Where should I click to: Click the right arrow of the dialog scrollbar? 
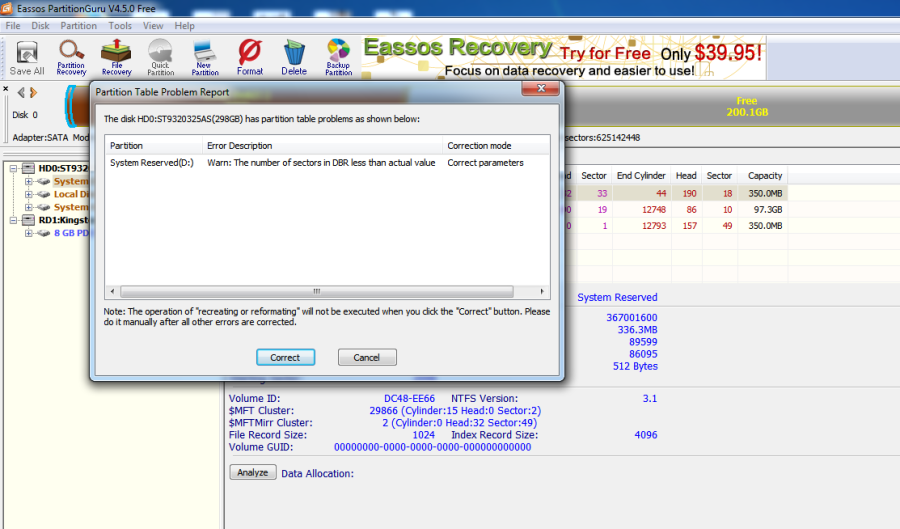(x=542, y=291)
